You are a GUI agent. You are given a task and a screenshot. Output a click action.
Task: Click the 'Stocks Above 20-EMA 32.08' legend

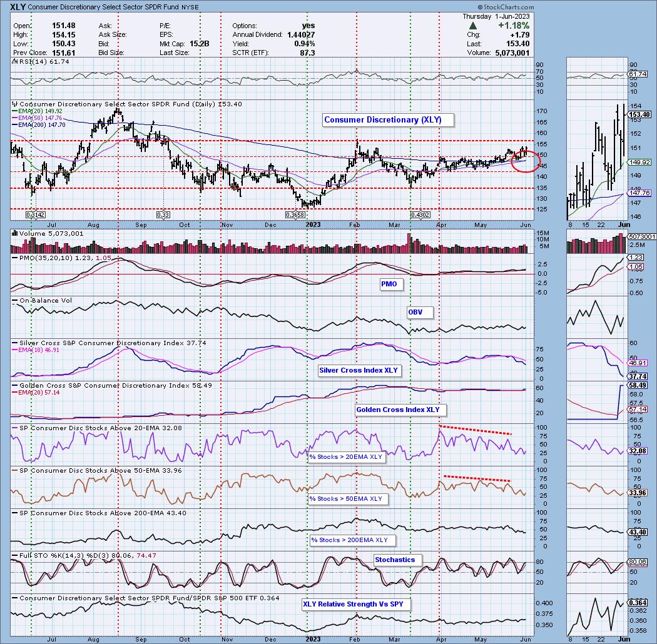tap(97, 428)
